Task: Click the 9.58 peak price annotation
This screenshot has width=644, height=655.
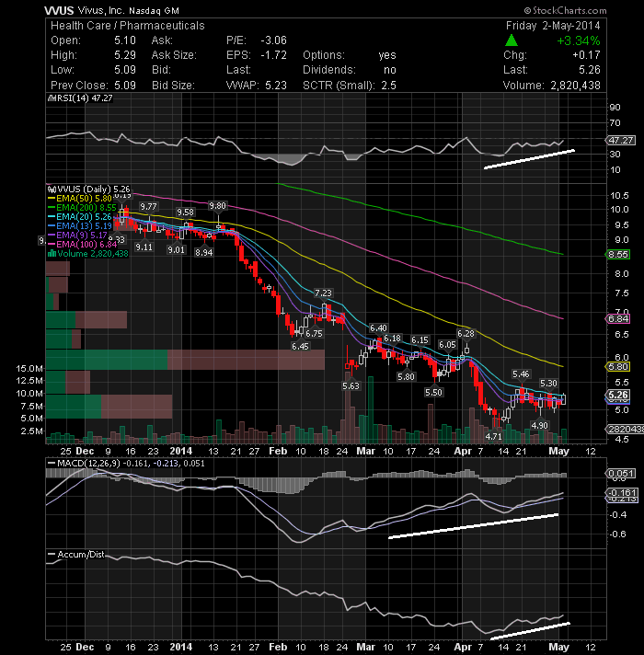Action: click(x=185, y=213)
